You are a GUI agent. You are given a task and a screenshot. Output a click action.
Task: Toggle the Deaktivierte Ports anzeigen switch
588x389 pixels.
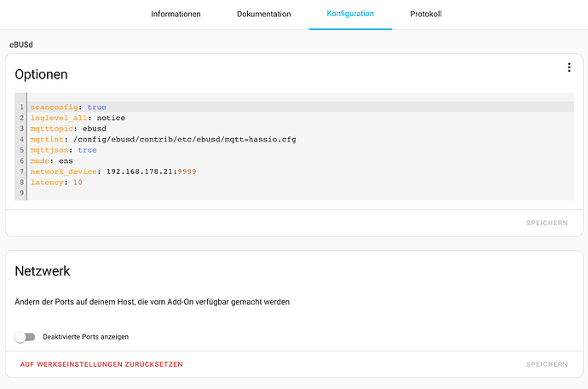pyautogui.click(x=26, y=337)
